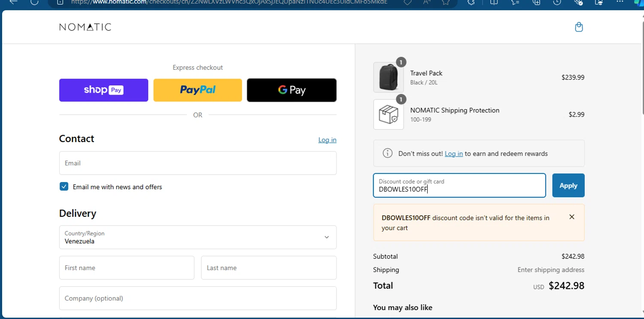The width and height of the screenshot is (644, 319).
Task: Click the Log in link beside Contact
Action: coord(327,140)
